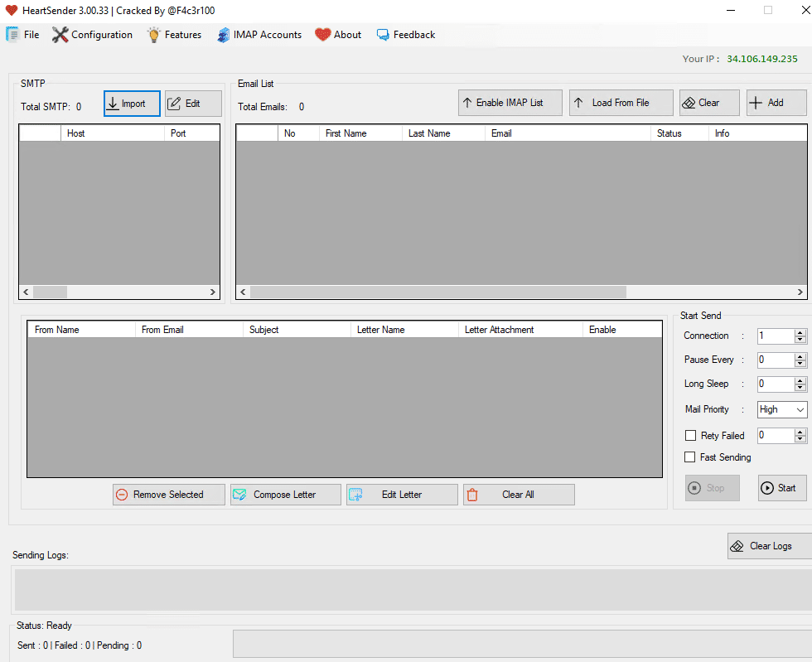Enable the Fast Sending checkbox
Image resolution: width=812 pixels, height=662 pixels.
pyautogui.click(x=689, y=457)
